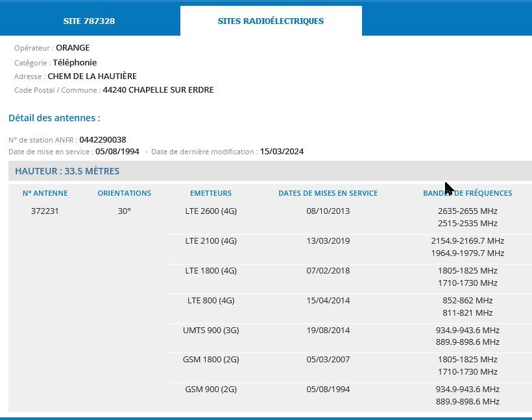Click the station number 0442290038
The height and width of the screenshot is (420, 532).
point(102,139)
